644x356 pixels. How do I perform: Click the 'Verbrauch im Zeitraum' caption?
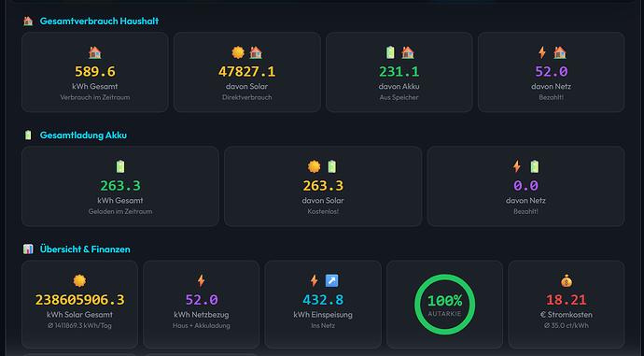click(95, 97)
